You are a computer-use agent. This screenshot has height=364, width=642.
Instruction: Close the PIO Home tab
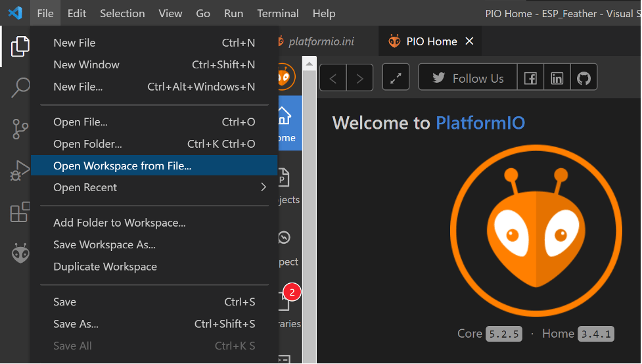click(x=469, y=41)
